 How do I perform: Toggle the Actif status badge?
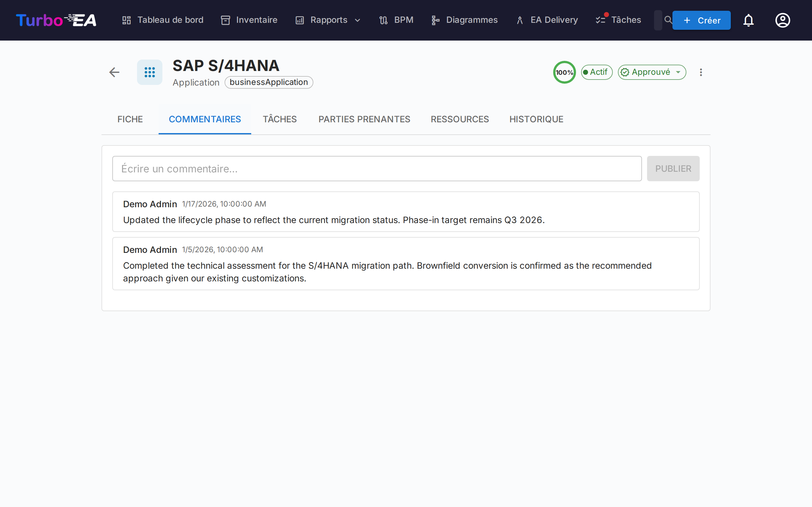(x=597, y=72)
